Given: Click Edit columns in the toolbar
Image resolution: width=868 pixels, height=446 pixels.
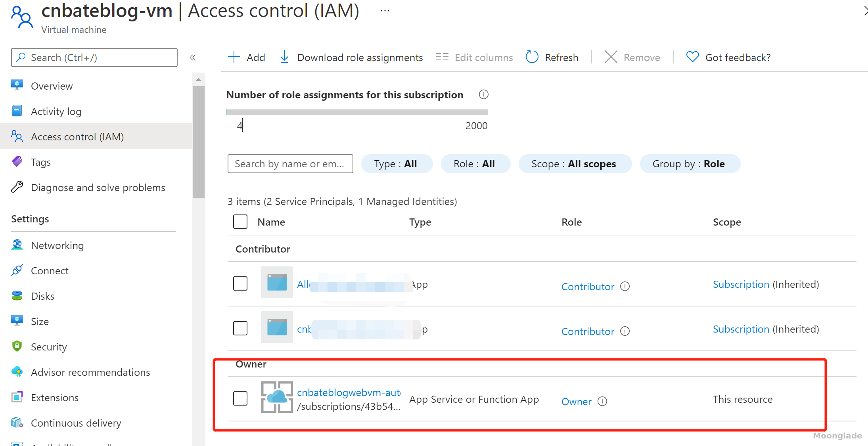Looking at the screenshot, I should point(474,57).
